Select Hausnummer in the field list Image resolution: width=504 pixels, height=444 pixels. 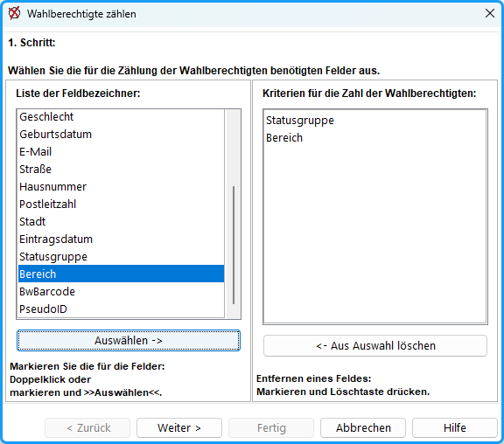(x=121, y=186)
